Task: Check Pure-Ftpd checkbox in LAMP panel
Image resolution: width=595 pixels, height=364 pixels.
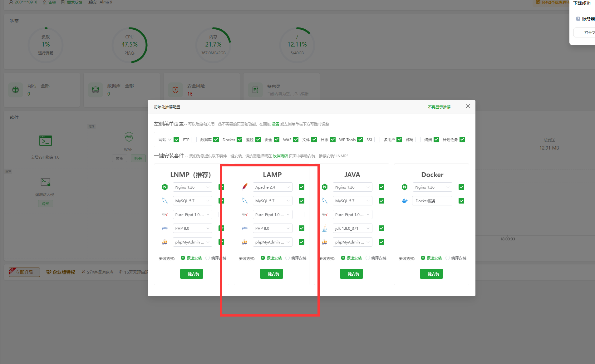Action: tap(302, 214)
